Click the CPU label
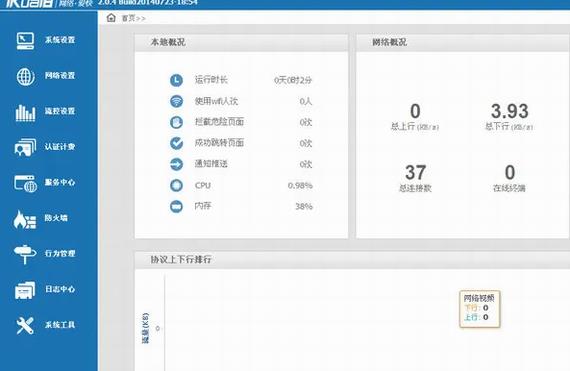 [203, 185]
